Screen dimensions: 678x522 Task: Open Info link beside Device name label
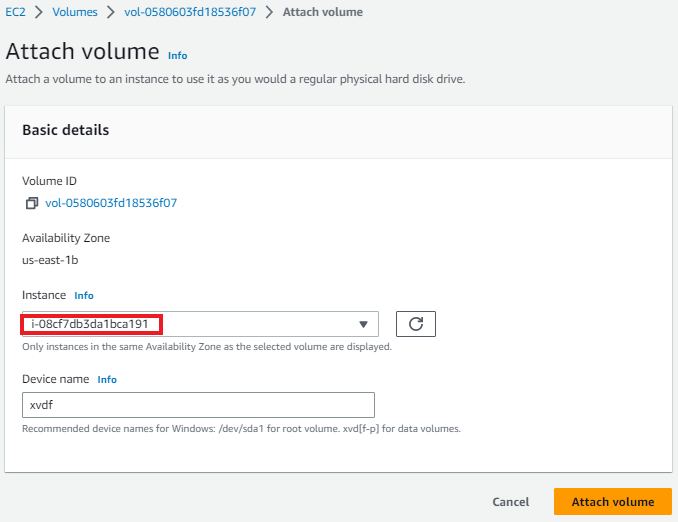(107, 379)
